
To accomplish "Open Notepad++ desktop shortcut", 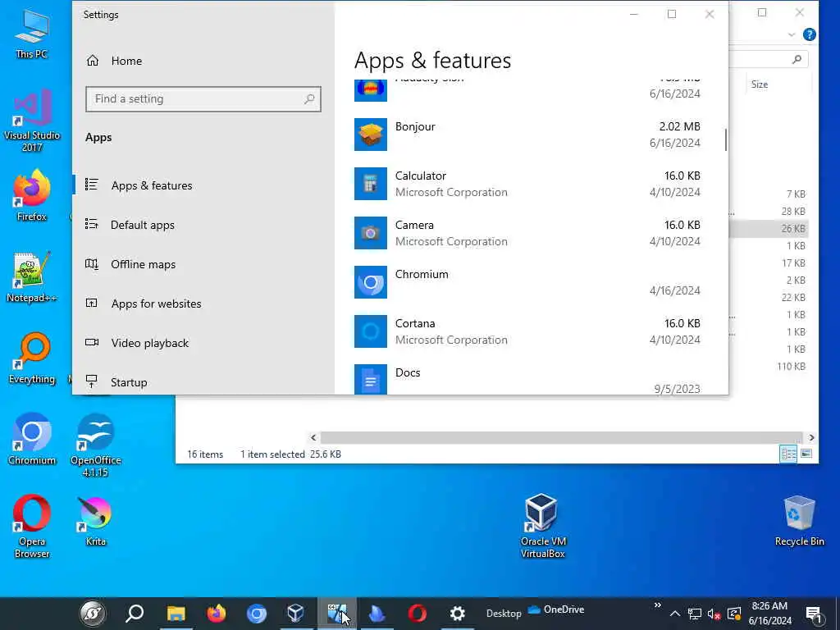I will 32,277.
